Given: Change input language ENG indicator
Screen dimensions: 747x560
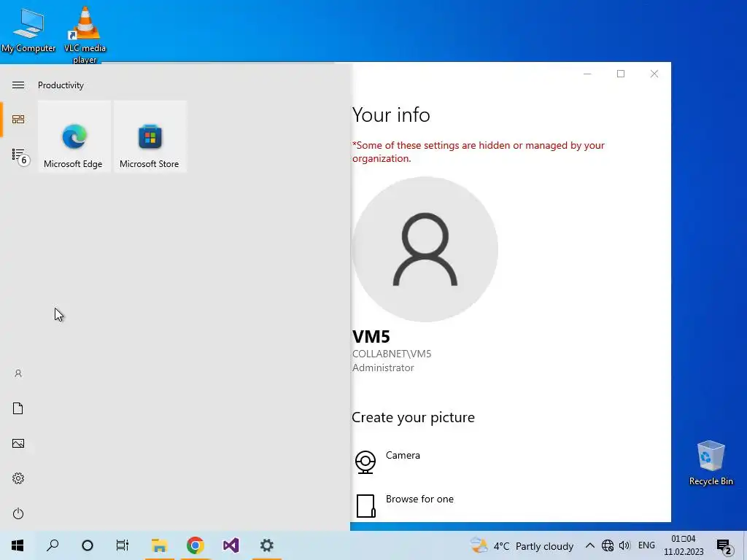Looking at the screenshot, I should (x=646, y=545).
